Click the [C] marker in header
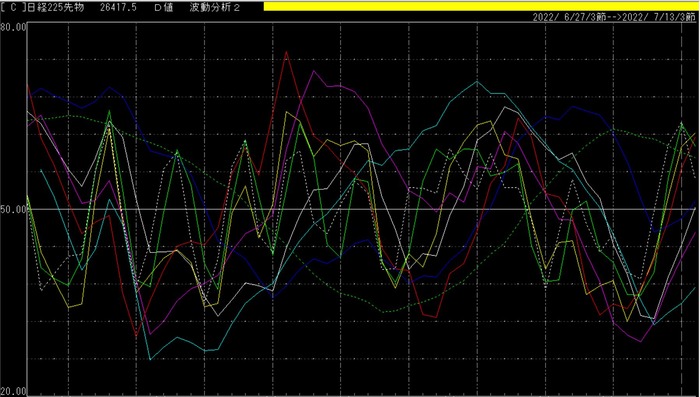The image size is (700, 397). [x=13, y=8]
